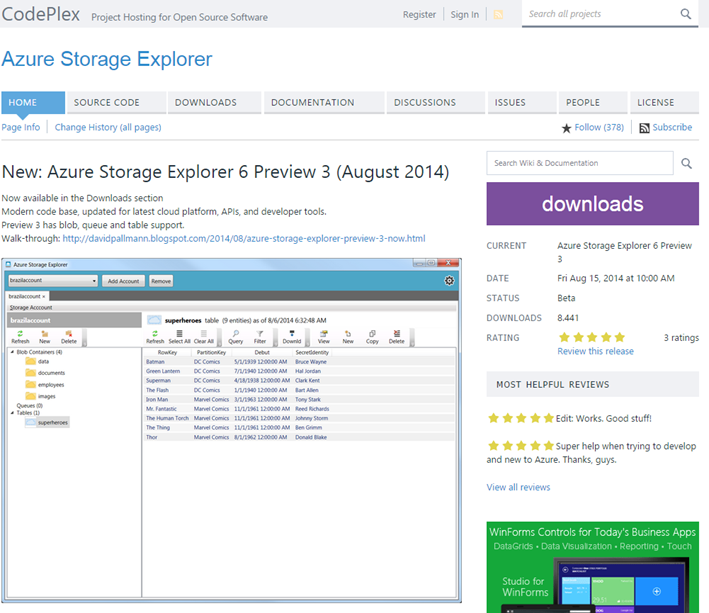Click the Add Account button
Viewport: 709px width, 613px height.
click(123, 281)
